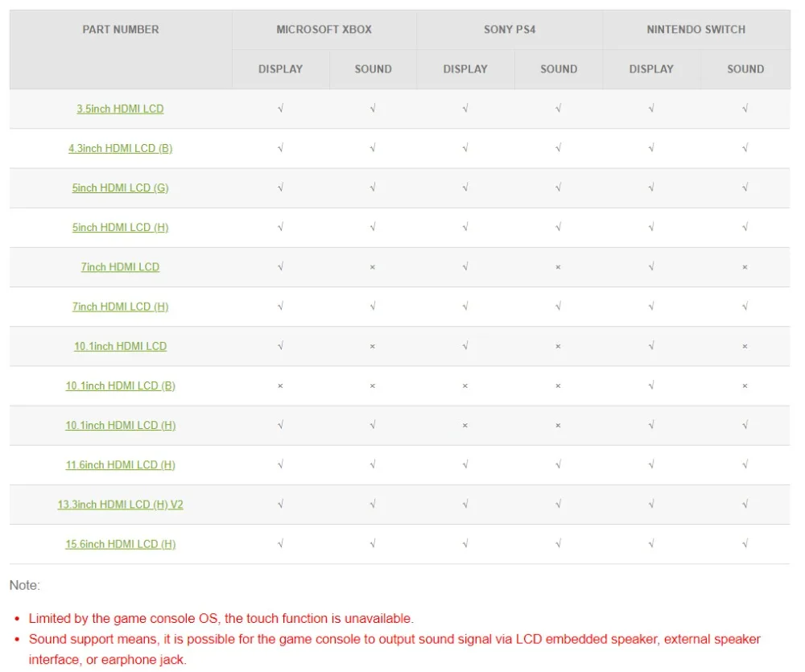Click the SOUND subheader under Sony PS4
The height and width of the screenshot is (672, 805).
[x=559, y=68]
